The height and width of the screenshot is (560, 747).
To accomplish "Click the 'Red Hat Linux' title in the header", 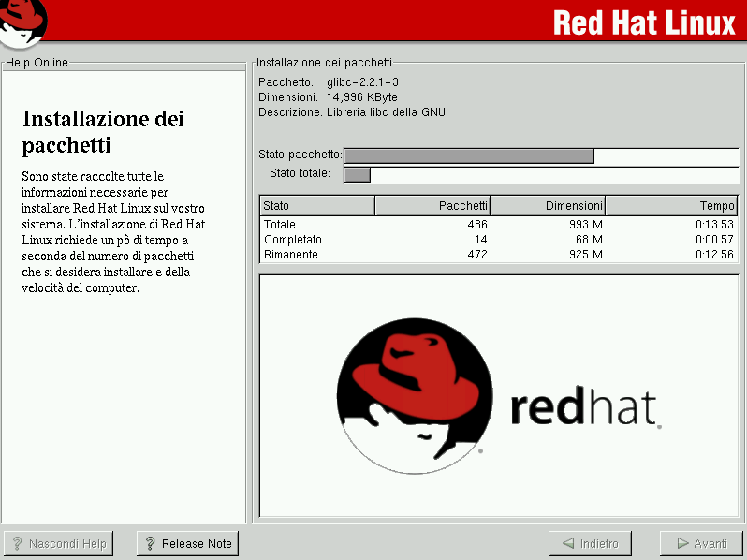I will [x=644, y=22].
